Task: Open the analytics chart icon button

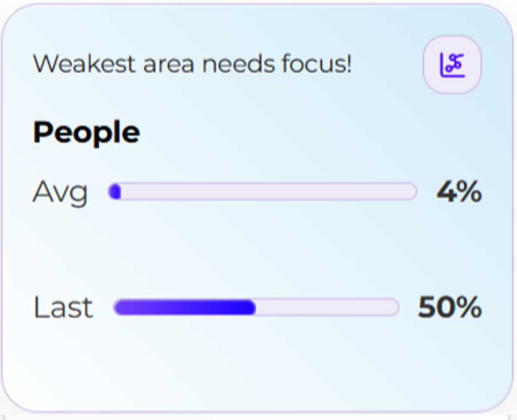Action: click(452, 65)
